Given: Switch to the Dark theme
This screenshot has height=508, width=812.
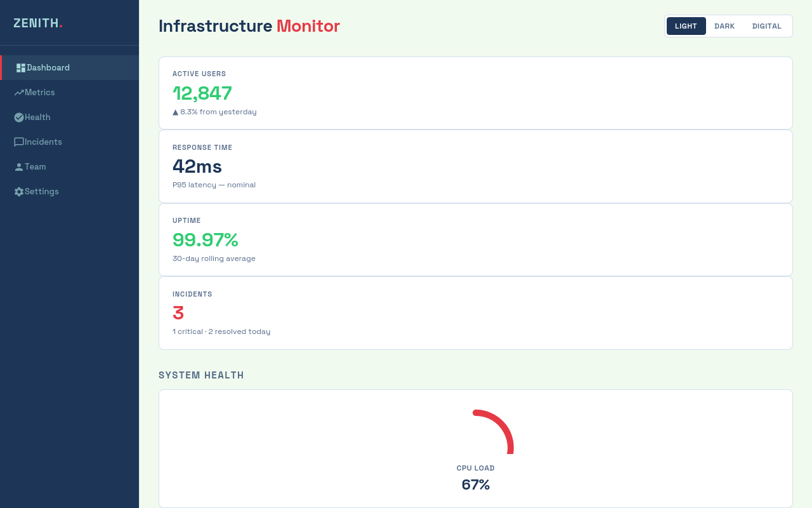Looking at the screenshot, I should 724,26.
